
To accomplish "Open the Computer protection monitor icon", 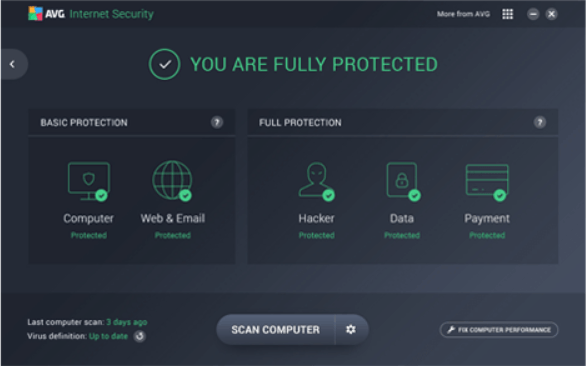I will (89, 181).
